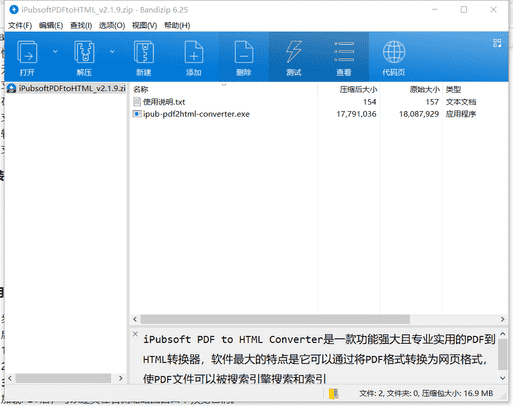The width and height of the screenshot is (513, 406).
Task: Click the View (查看) list icon
Action: click(344, 52)
